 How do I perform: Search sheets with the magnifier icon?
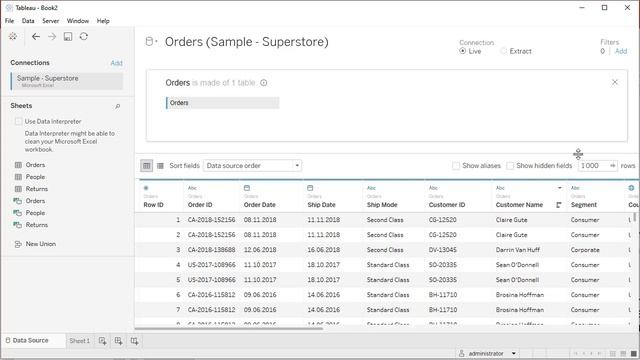click(118, 106)
